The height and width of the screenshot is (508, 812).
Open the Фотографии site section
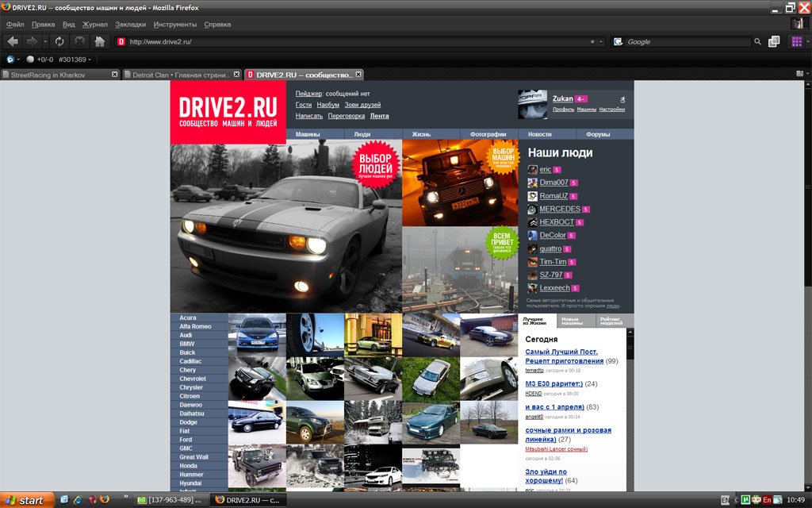coord(488,134)
